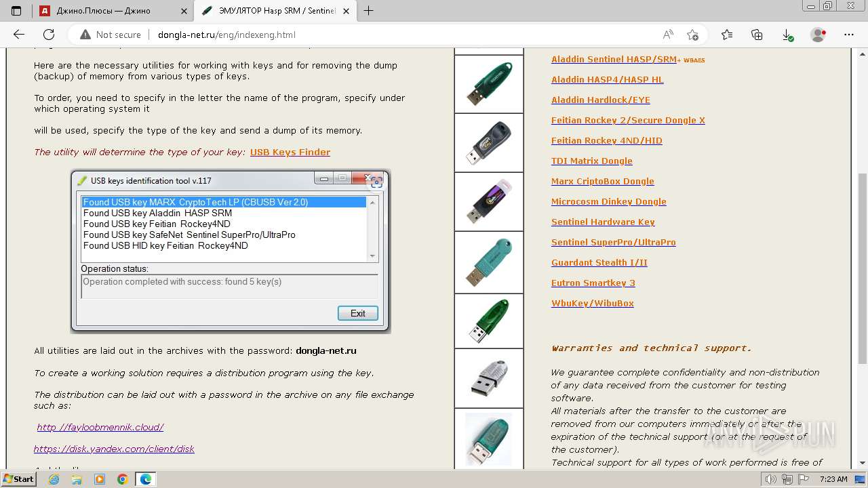This screenshot has width=868, height=488.
Task: Reload the current page
Action: point(49,35)
